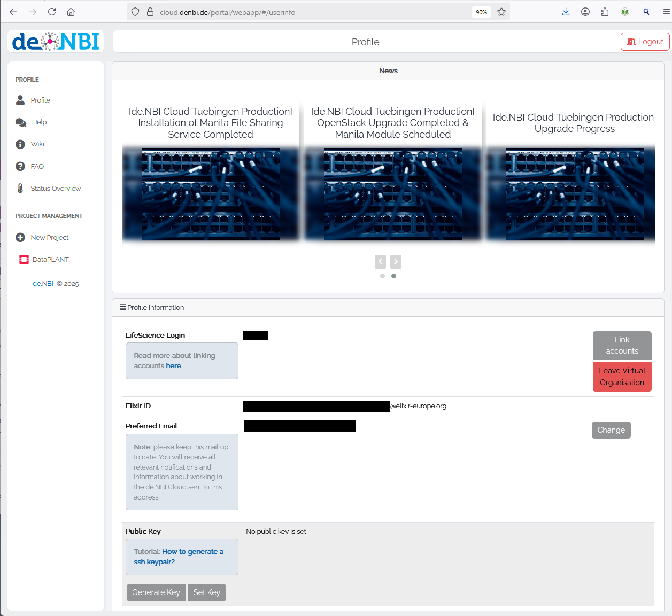This screenshot has height=616, width=672.
Task: Open Profile in the sidebar menu
Action: pos(41,100)
